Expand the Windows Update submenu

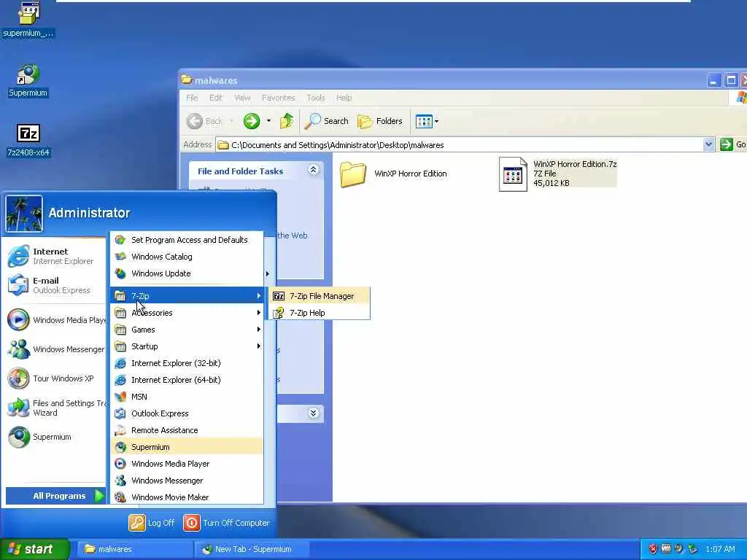pyautogui.click(x=187, y=273)
